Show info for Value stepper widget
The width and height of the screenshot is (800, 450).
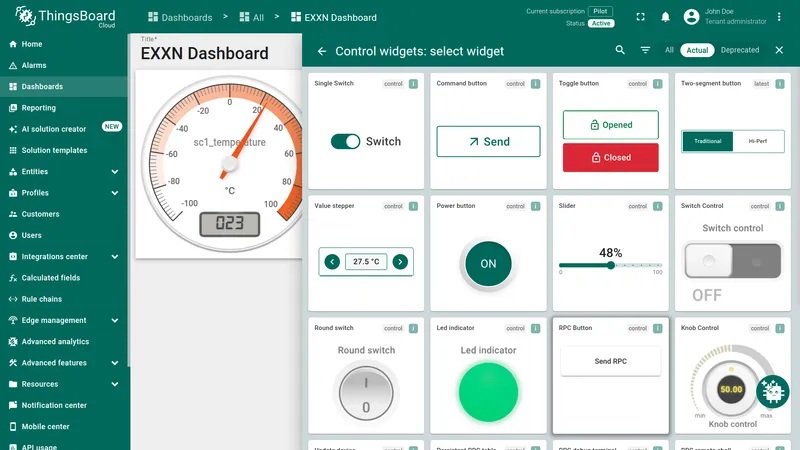pos(413,206)
